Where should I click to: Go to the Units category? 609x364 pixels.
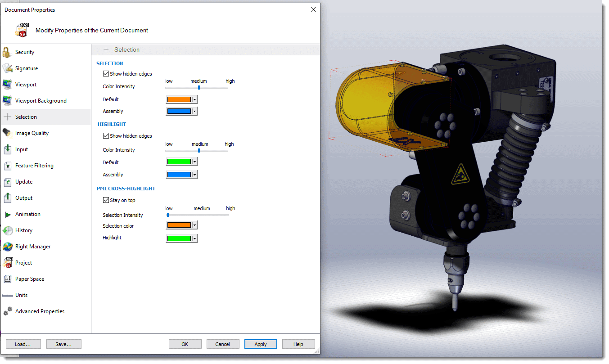click(21, 295)
